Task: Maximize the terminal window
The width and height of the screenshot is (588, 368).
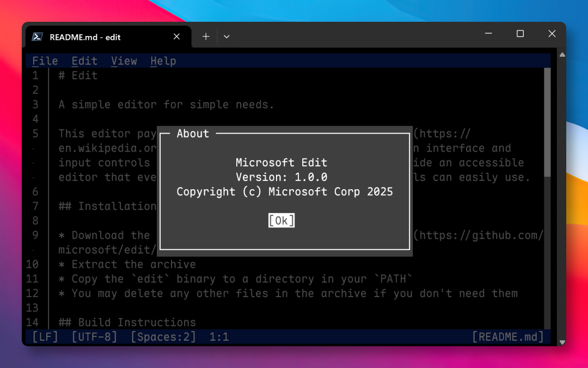Action: [520, 33]
